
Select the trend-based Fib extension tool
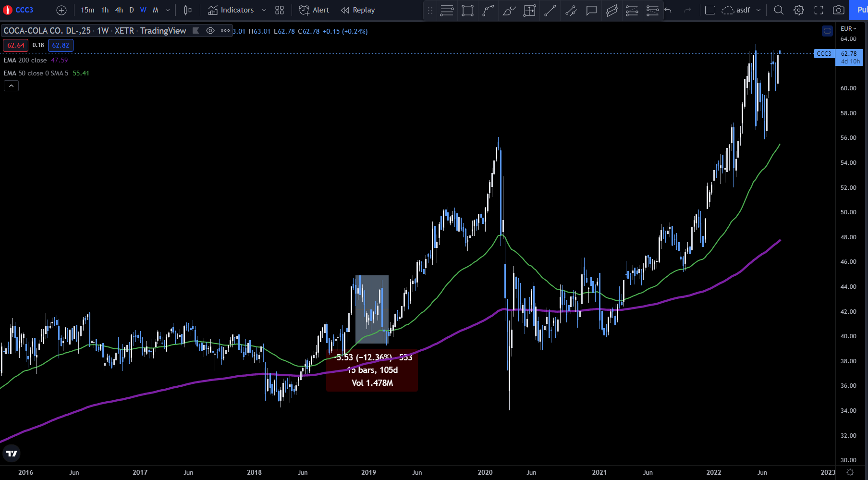coord(652,10)
